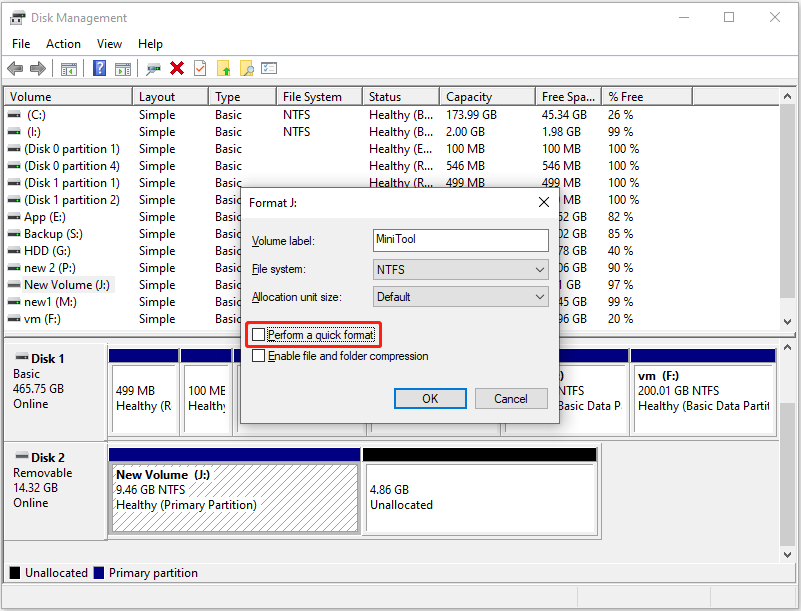Toggle the Show/Hide Console Tree icon
801x611 pixels.
[67, 68]
